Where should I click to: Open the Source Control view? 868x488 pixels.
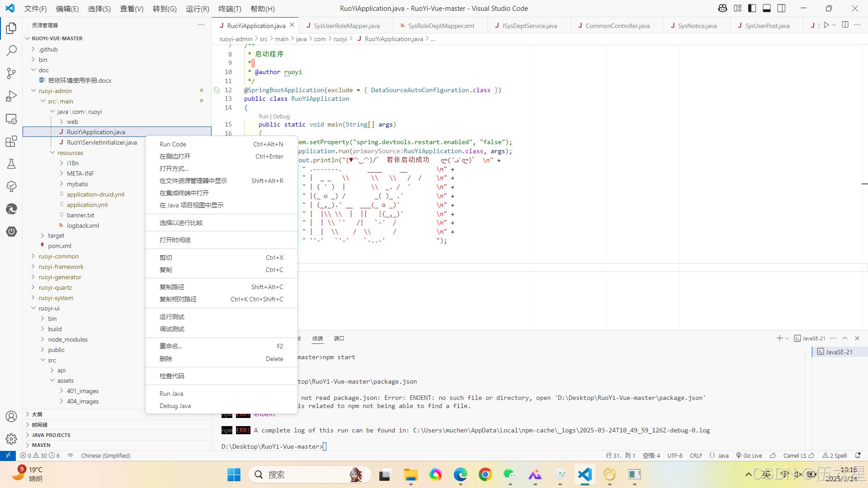[x=11, y=73]
